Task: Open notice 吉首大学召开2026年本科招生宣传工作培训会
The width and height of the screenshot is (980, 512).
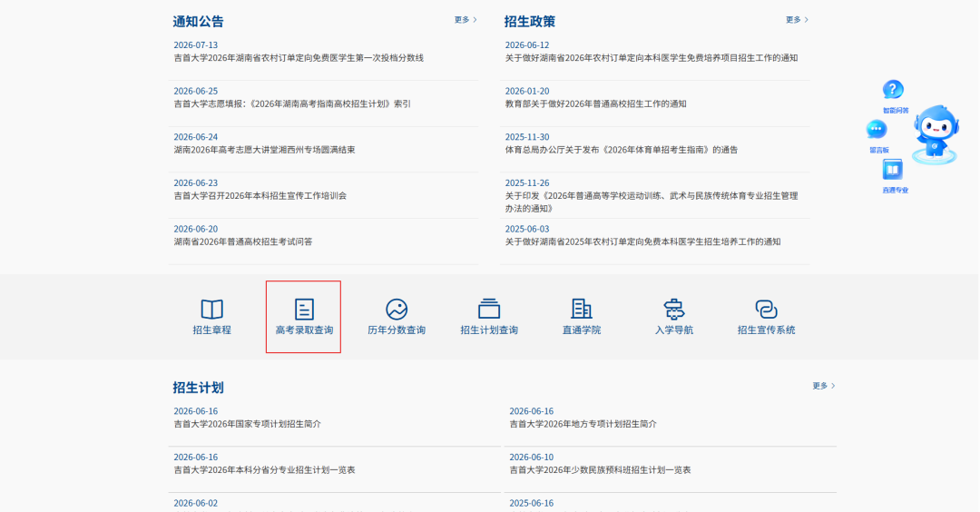Action: [x=260, y=196]
